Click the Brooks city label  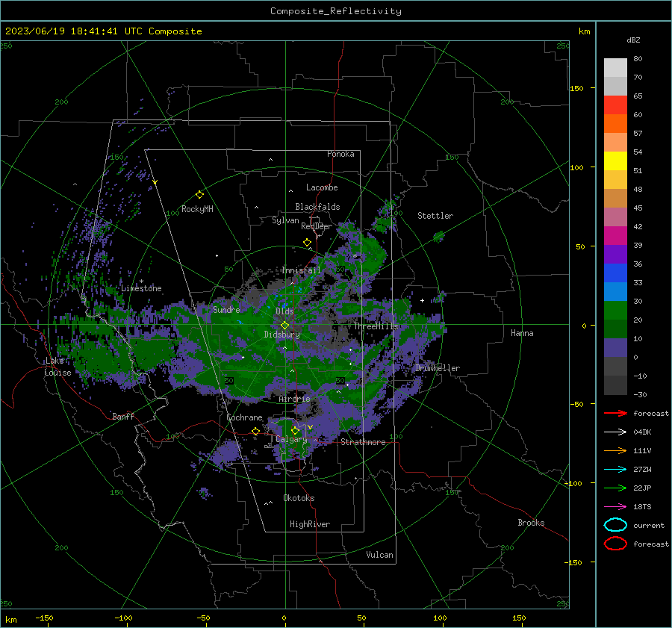[531, 523]
